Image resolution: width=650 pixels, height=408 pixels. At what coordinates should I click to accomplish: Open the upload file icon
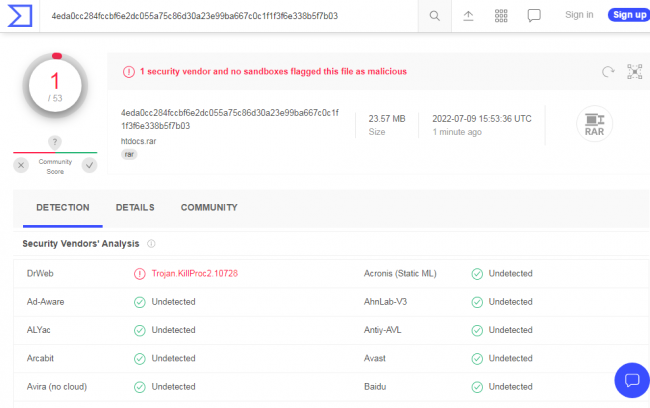pos(468,16)
